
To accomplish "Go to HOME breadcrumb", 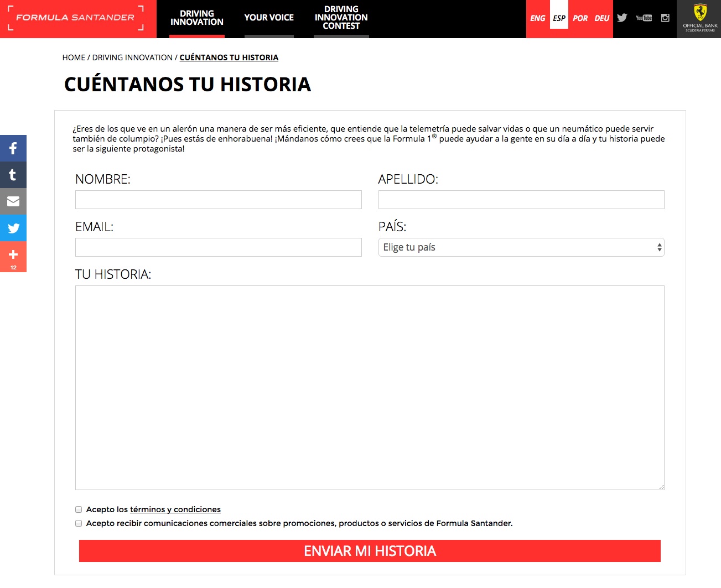I will click(74, 58).
